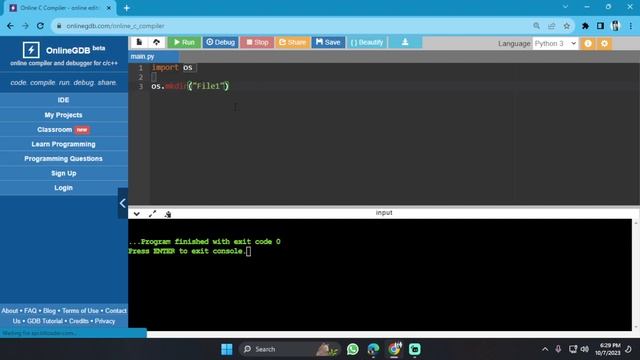The height and width of the screenshot is (360, 640).
Task: Open a new browser tab
Action: click(x=127, y=8)
